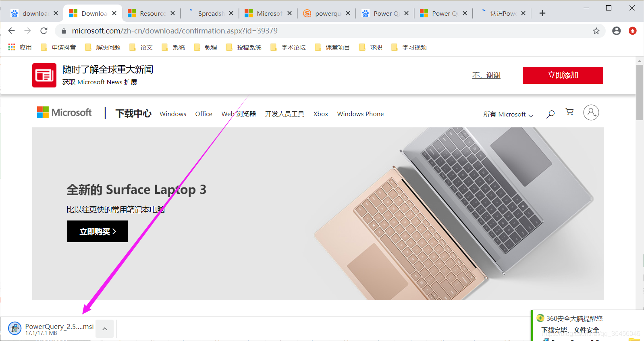Reload the current Microsoft page

point(44,31)
